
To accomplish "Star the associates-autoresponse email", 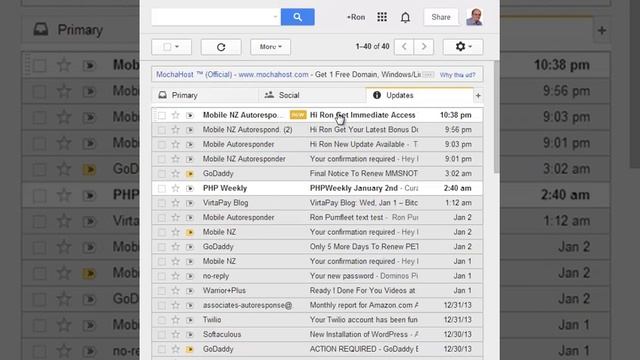I will click(176, 305).
